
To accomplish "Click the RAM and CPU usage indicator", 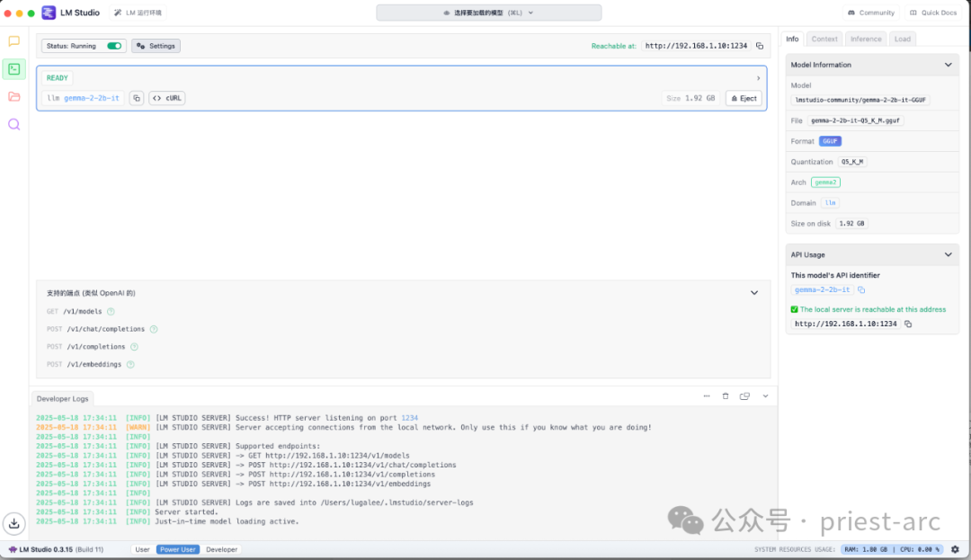I will point(892,549).
